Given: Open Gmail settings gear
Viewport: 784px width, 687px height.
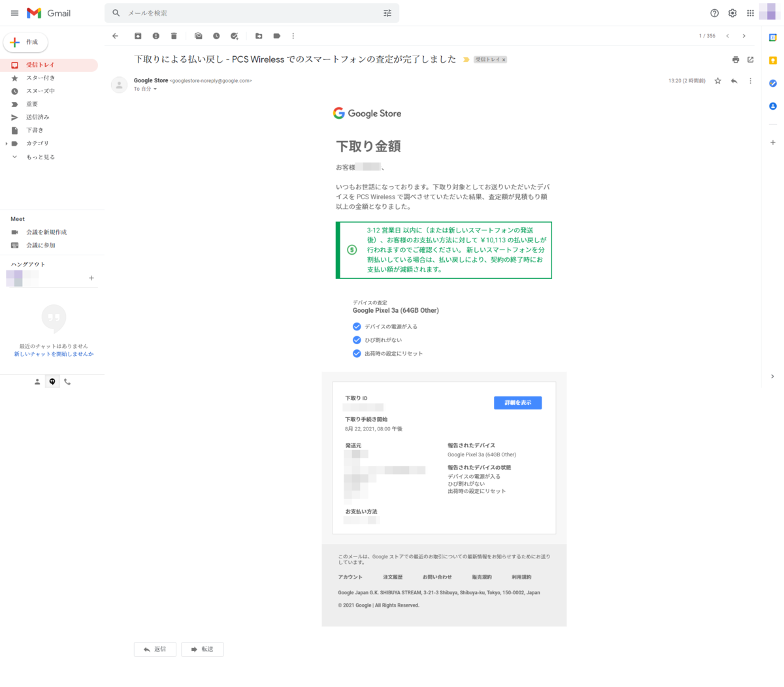Looking at the screenshot, I should [732, 13].
